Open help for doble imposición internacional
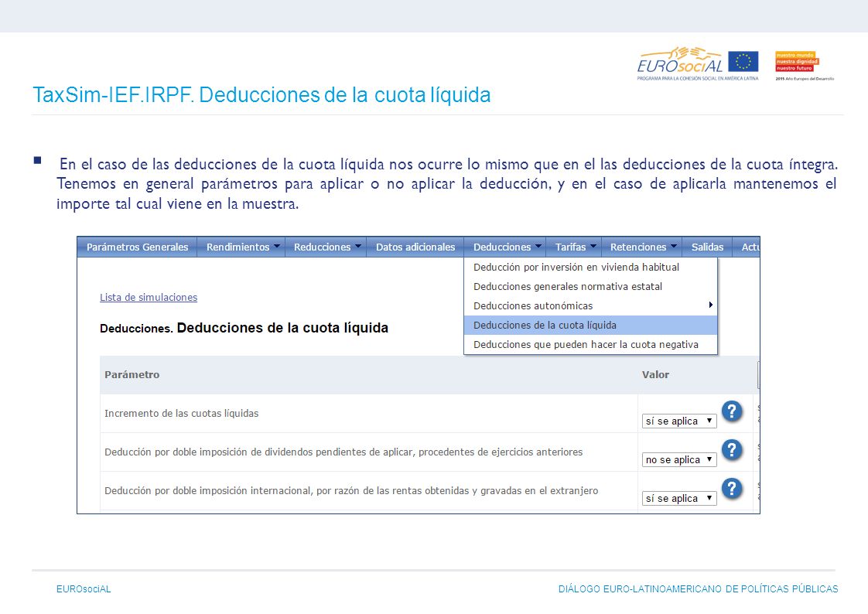Viewport: 868px width, 614px height. point(732,489)
